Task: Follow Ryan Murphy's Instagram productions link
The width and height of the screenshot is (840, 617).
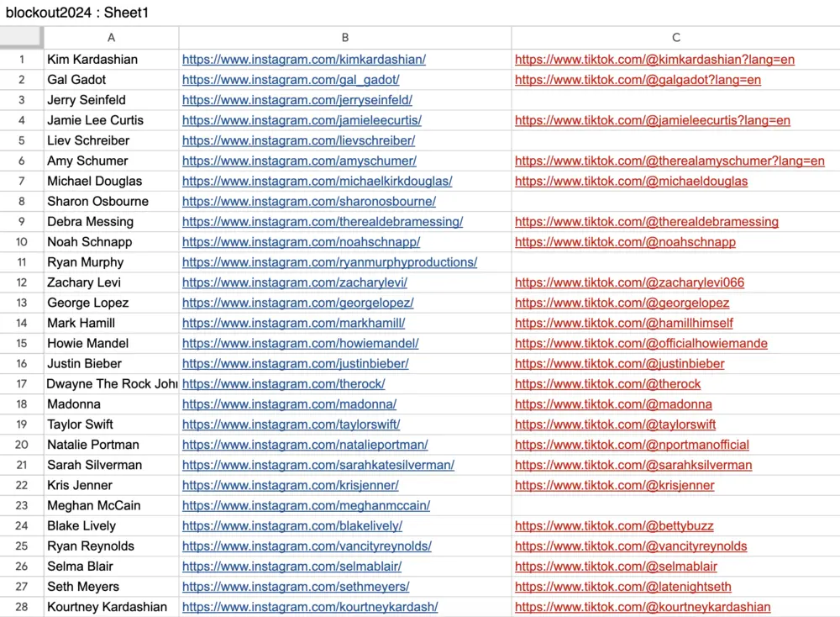Action: 329,262
